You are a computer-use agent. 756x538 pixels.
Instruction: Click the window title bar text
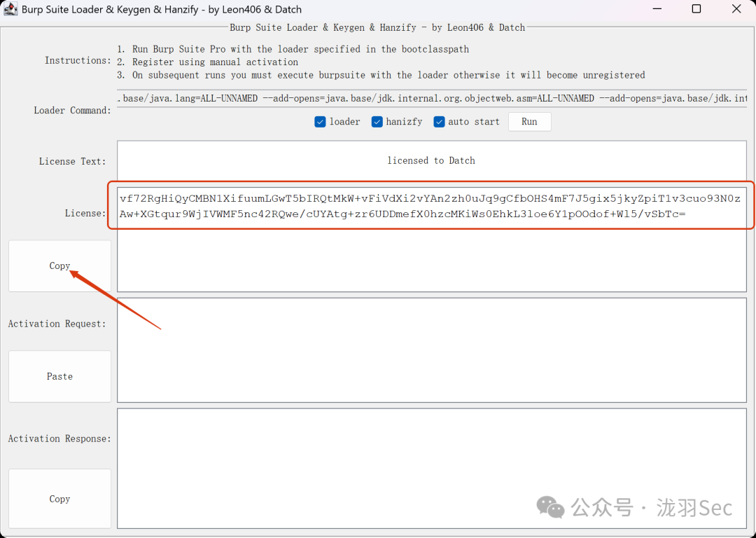[162, 10]
